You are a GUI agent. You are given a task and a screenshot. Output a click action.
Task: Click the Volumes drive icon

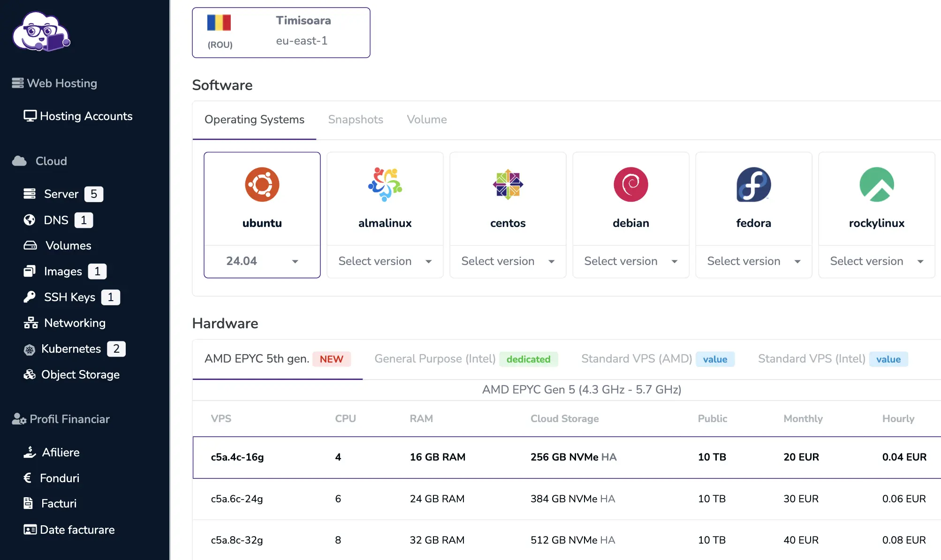(x=30, y=245)
